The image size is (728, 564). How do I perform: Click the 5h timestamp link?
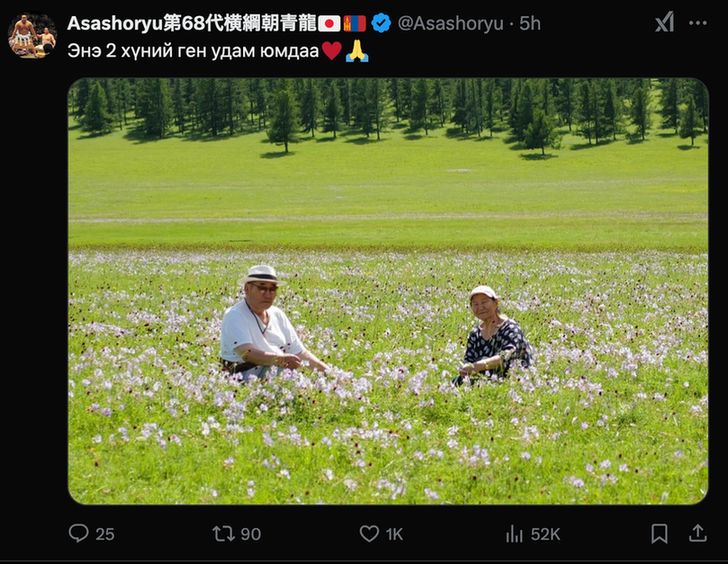coord(530,23)
